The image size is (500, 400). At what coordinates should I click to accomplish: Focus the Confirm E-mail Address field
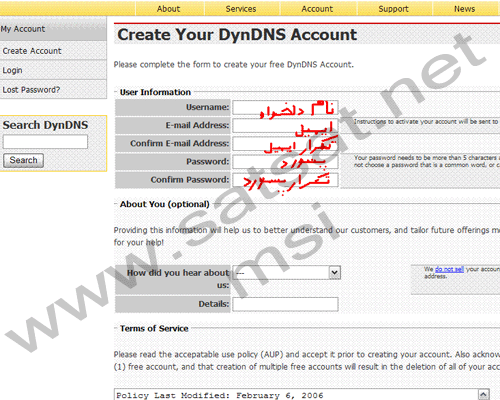click(x=285, y=144)
